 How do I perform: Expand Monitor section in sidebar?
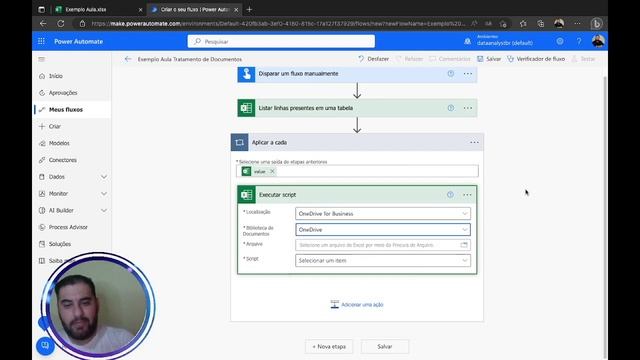click(x=104, y=193)
